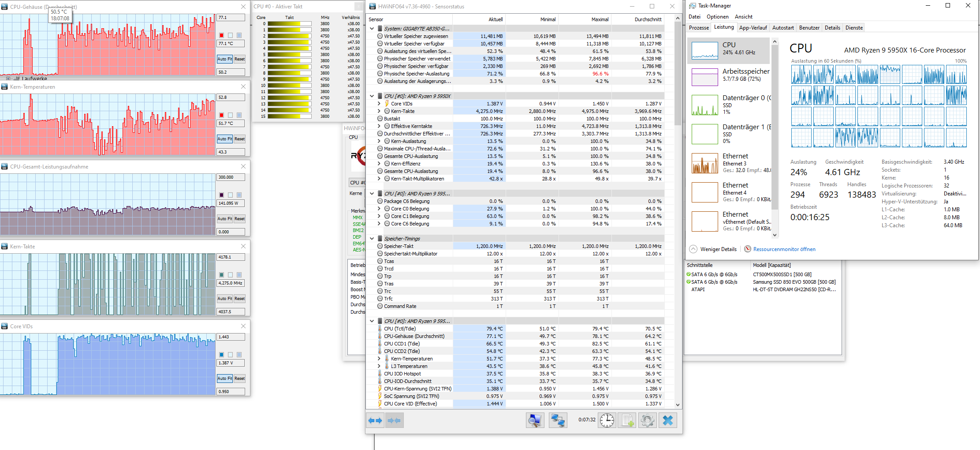The height and width of the screenshot is (450, 980).
Task: Switch to the Dienste tab
Action: (854, 28)
